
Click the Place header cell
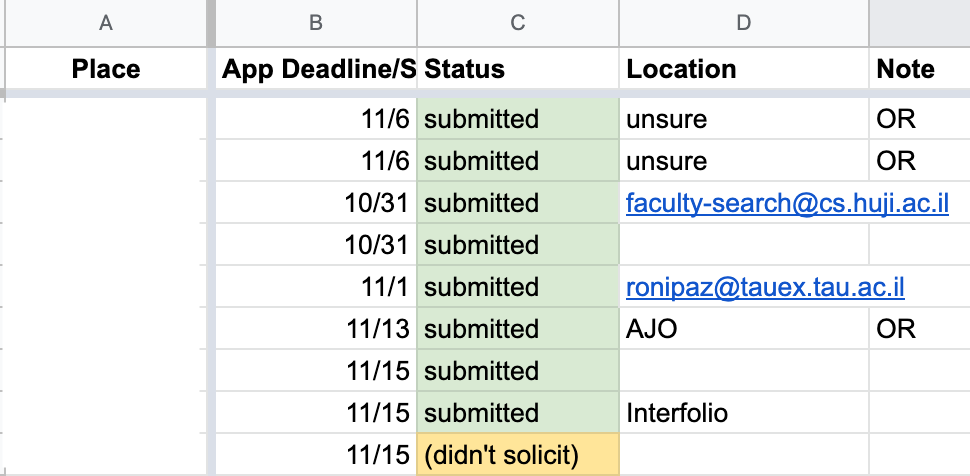(106, 69)
